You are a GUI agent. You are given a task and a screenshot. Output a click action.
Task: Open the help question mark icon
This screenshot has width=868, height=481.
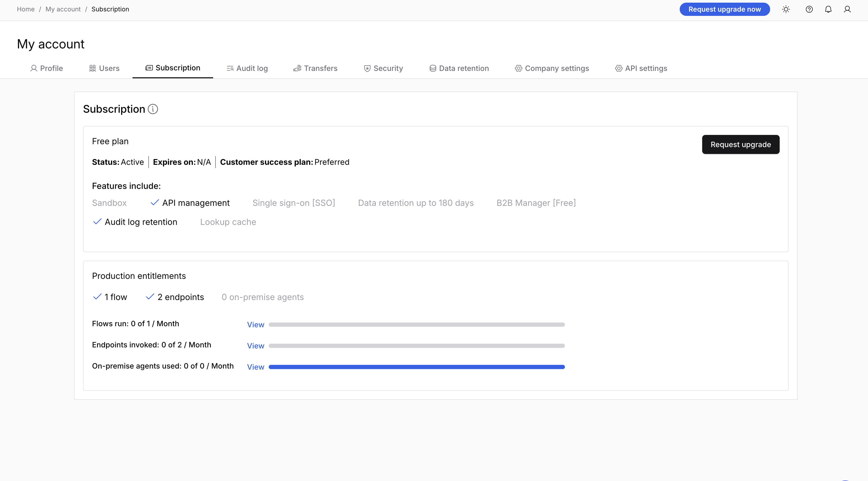(809, 9)
